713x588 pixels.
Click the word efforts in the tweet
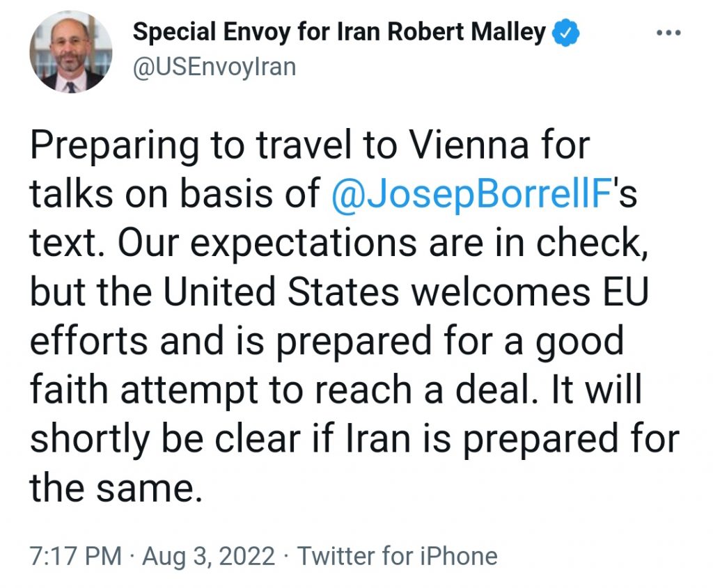click(88, 340)
